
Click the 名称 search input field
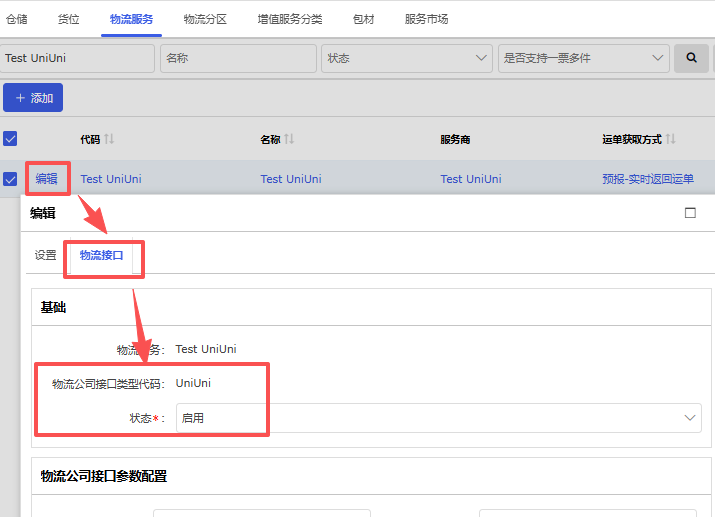click(238, 58)
